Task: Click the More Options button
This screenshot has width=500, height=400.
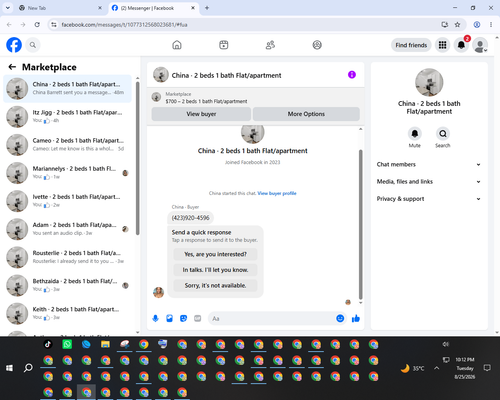Action: (x=306, y=114)
